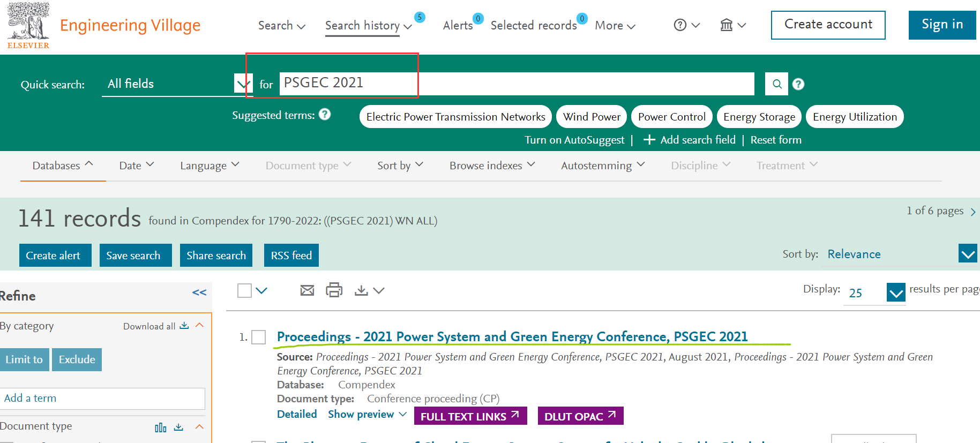Go to next results page arrow
The image size is (980, 443).
(973, 212)
